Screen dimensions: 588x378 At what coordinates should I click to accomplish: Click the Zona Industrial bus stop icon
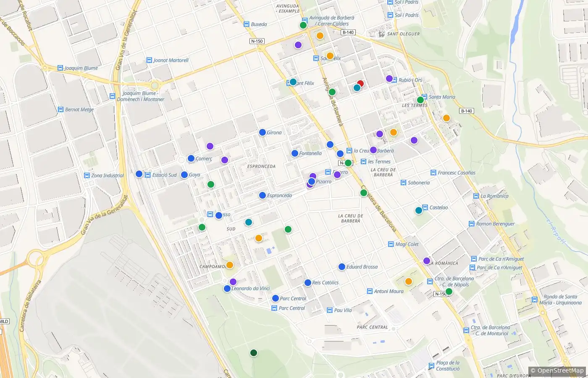(x=87, y=176)
